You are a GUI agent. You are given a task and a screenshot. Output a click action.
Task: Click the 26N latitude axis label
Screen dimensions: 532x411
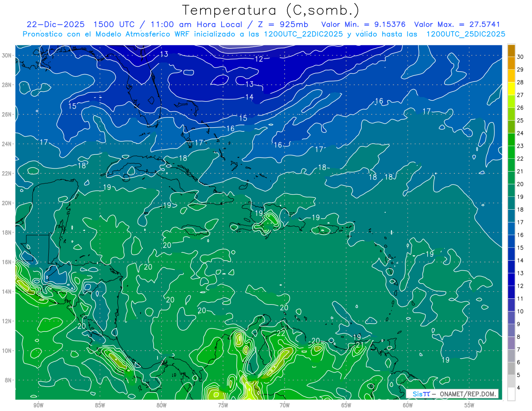pos(7,114)
